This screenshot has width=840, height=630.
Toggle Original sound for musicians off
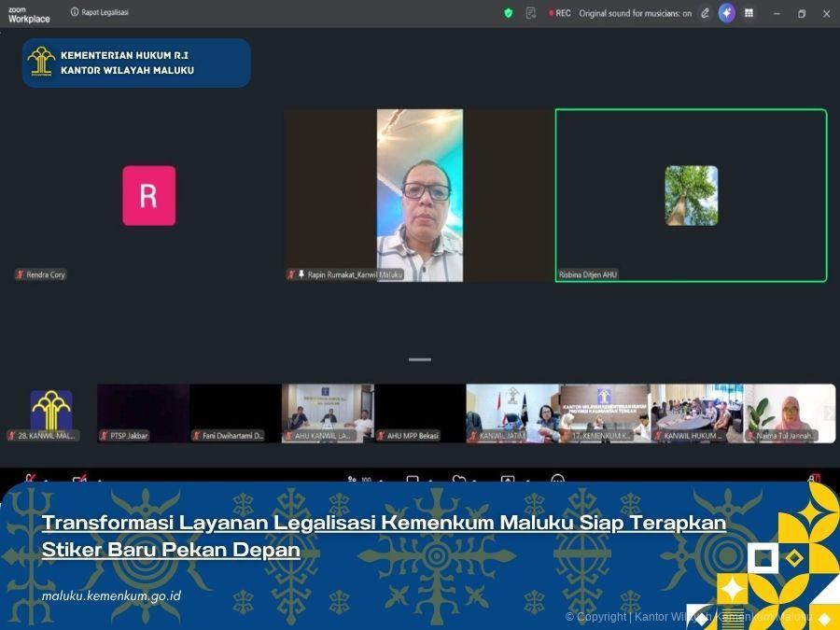pyautogui.click(x=637, y=13)
